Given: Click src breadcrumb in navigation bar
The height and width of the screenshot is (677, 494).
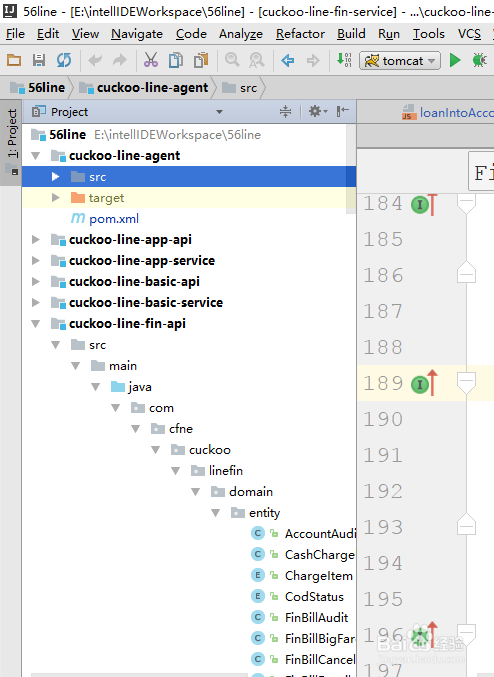Looking at the screenshot, I should click(240, 88).
